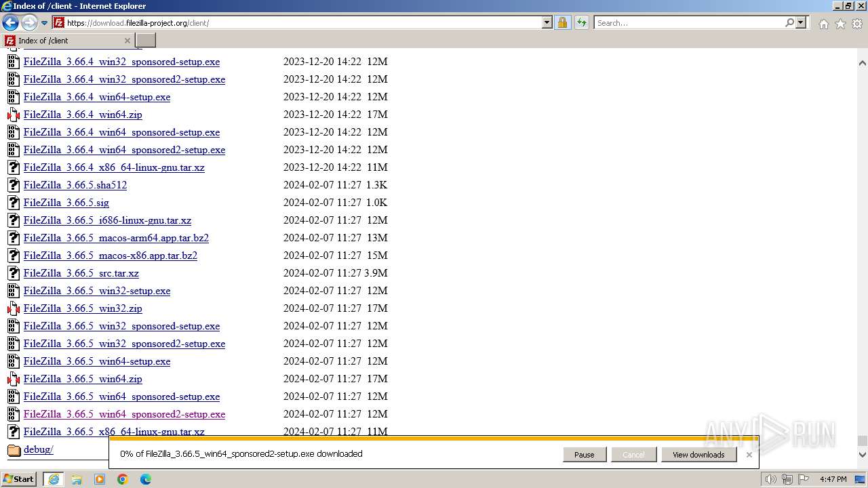868x488 pixels.
Task: Open the recent pages dropdown arrow
Action: [x=45, y=23]
